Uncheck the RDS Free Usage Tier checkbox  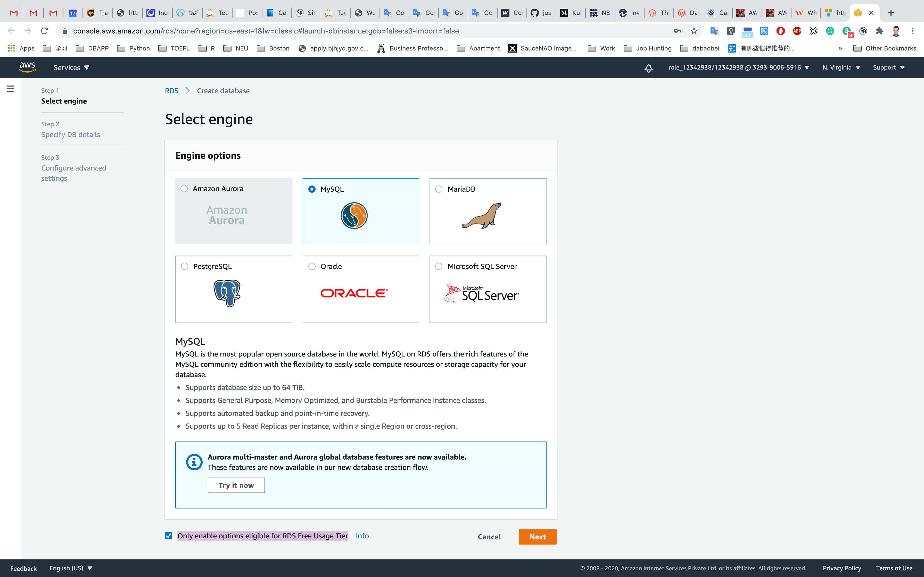[168, 536]
